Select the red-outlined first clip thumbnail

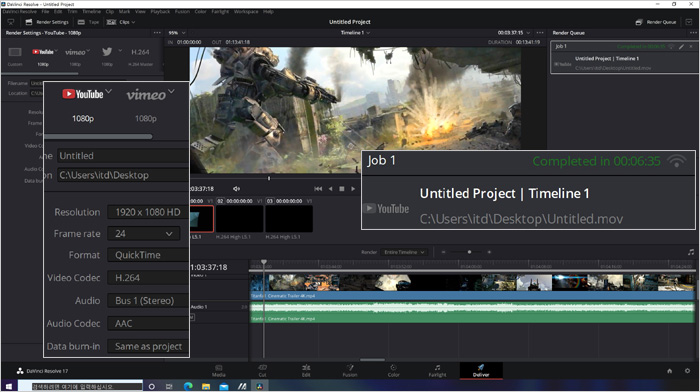pyautogui.click(x=202, y=219)
